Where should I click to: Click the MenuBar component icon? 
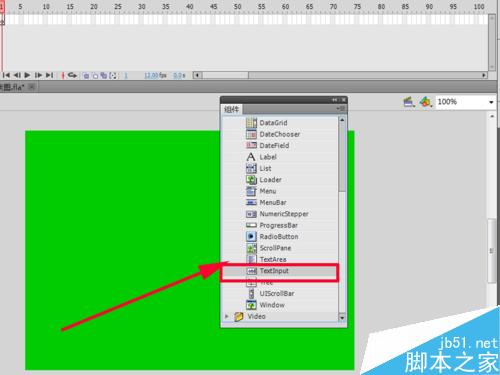[x=251, y=202]
